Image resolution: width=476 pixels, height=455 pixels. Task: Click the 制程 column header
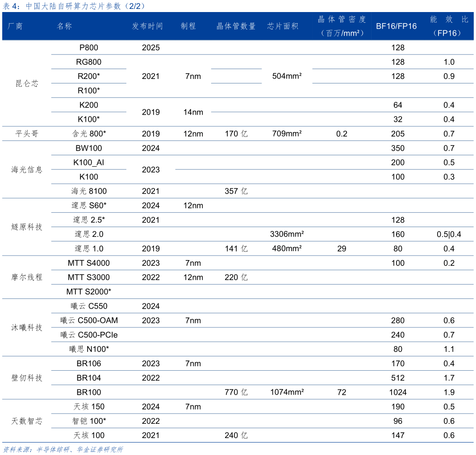[188, 26]
